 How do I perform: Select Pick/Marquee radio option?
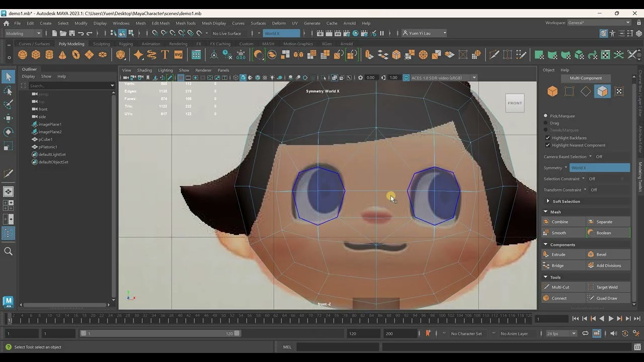pyautogui.click(x=545, y=116)
